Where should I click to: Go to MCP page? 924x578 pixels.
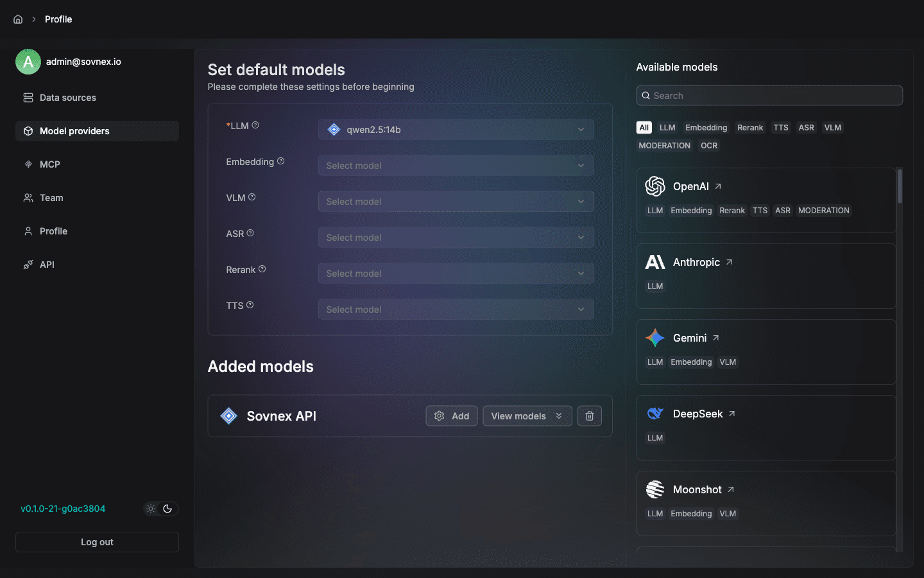(97, 164)
